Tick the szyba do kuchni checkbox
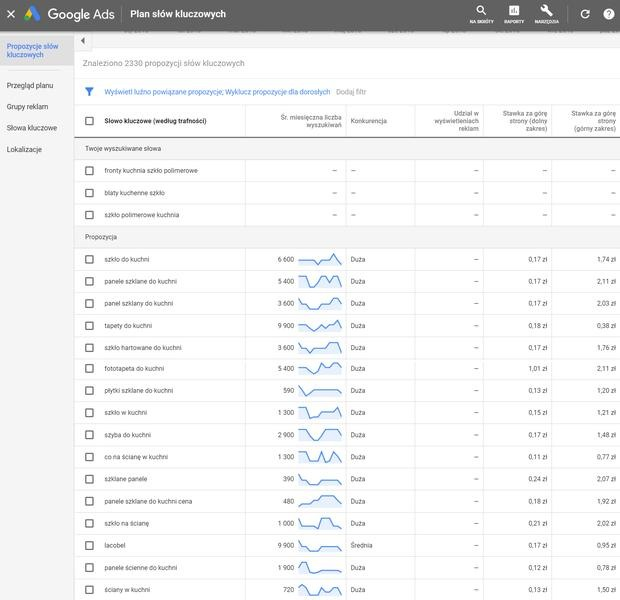This screenshot has height=600, width=620. [89, 435]
